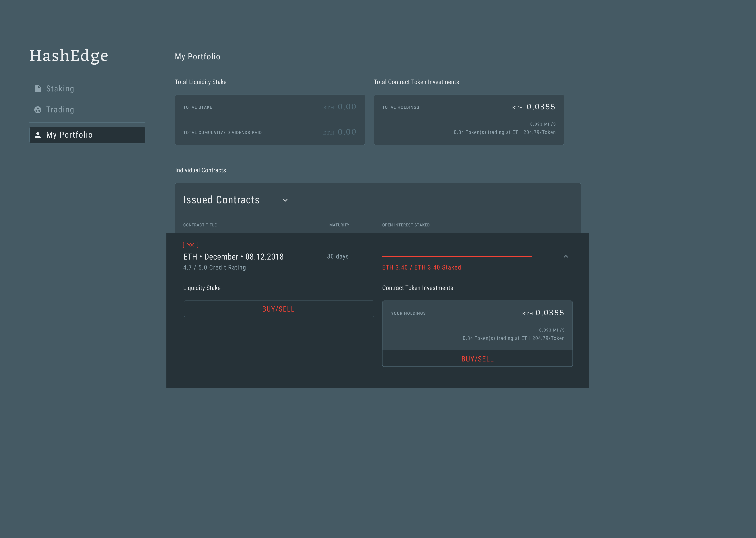Click the My Portfolio person icon
The height and width of the screenshot is (538, 756).
pyautogui.click(x=38, y=135)
